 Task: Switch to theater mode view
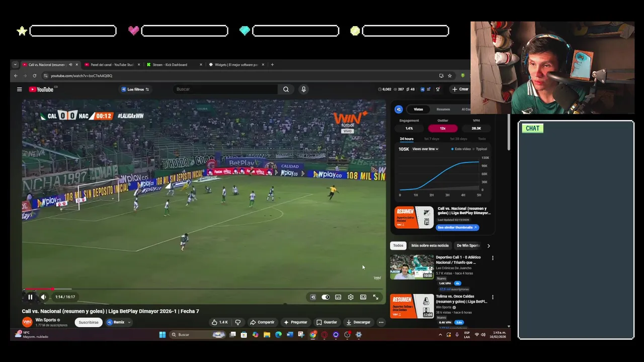pyautogui.click(x=363, y=297)
